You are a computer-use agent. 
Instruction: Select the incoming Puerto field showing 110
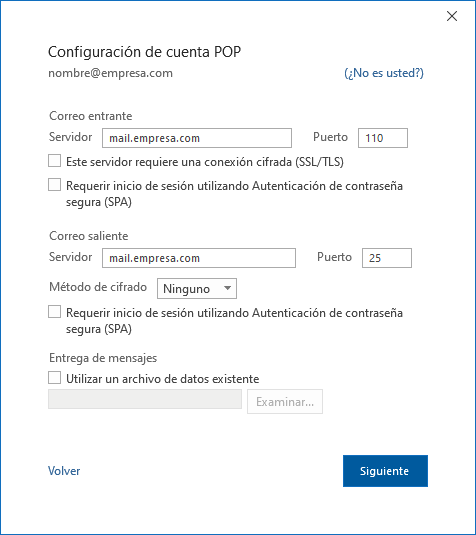(383, 138)
